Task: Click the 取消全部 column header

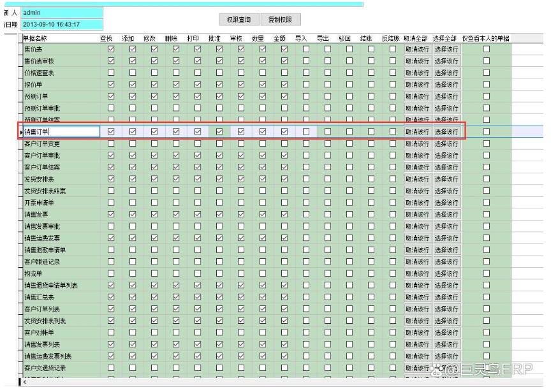Action: tap(416, 38)
